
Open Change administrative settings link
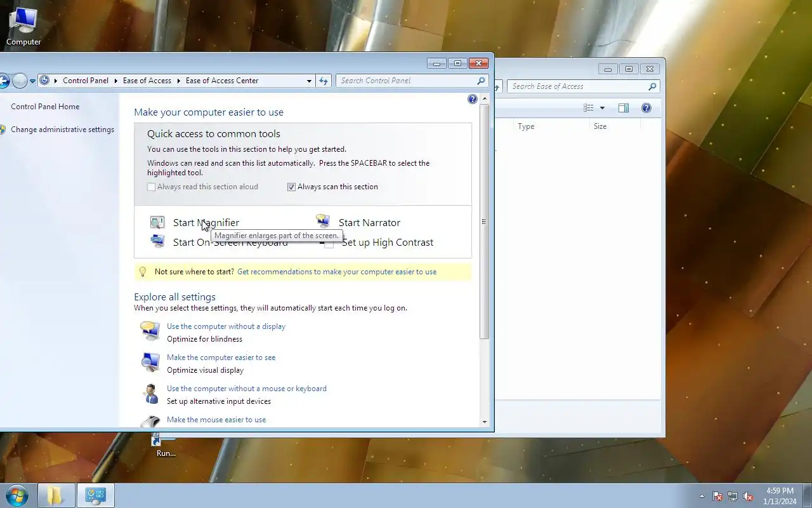[62, 130]
